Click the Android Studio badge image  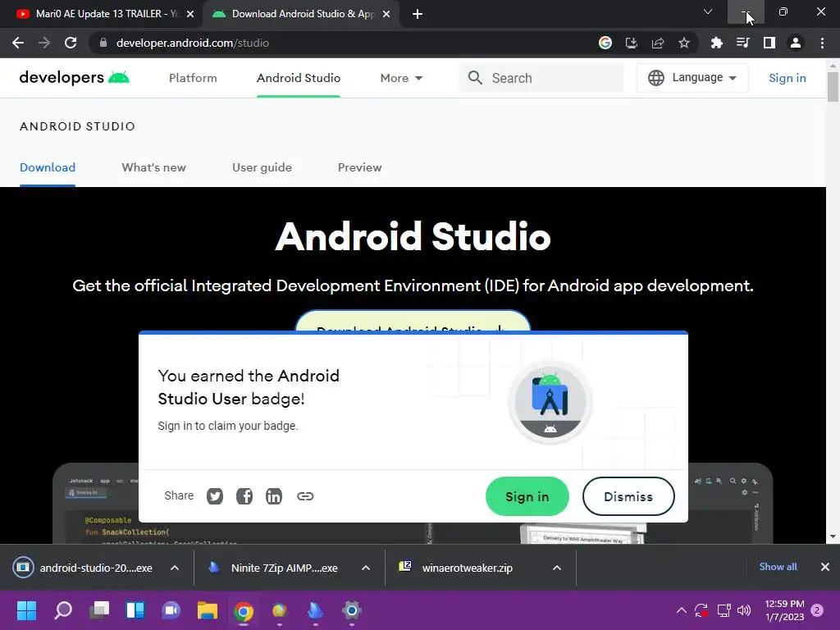pos(550,403)
